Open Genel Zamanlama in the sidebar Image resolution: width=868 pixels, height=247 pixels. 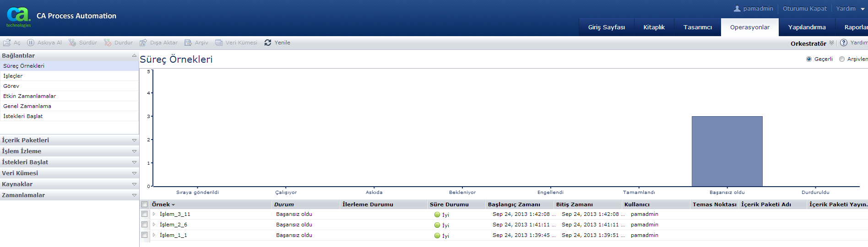69,106
